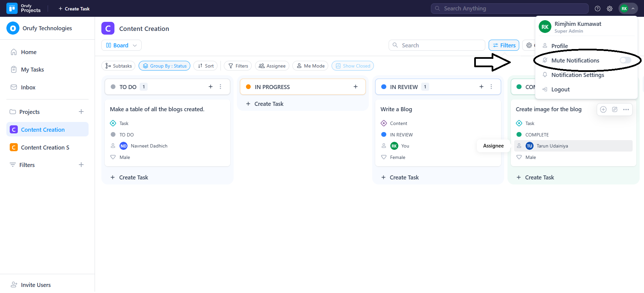Toggle the Show Closed option
This screenshot has width=644, height=293.
click(352, 66)
